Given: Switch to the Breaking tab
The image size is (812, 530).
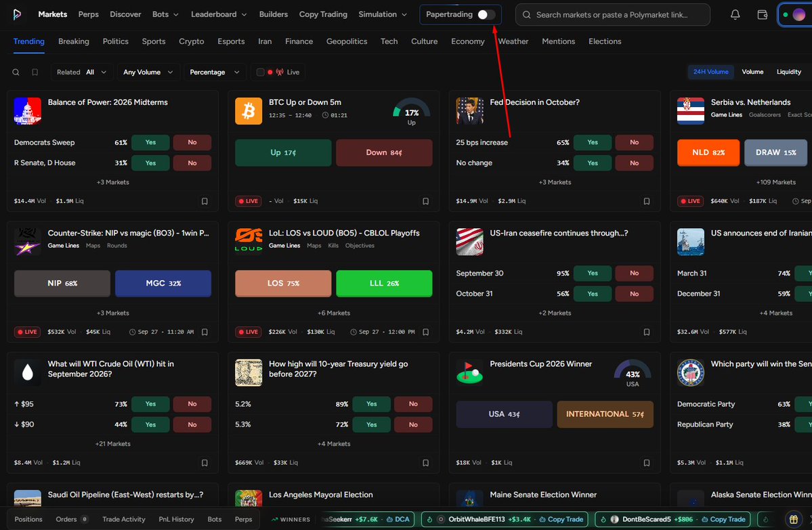Looking at the screenshot, I should click(x=74, y=41).
